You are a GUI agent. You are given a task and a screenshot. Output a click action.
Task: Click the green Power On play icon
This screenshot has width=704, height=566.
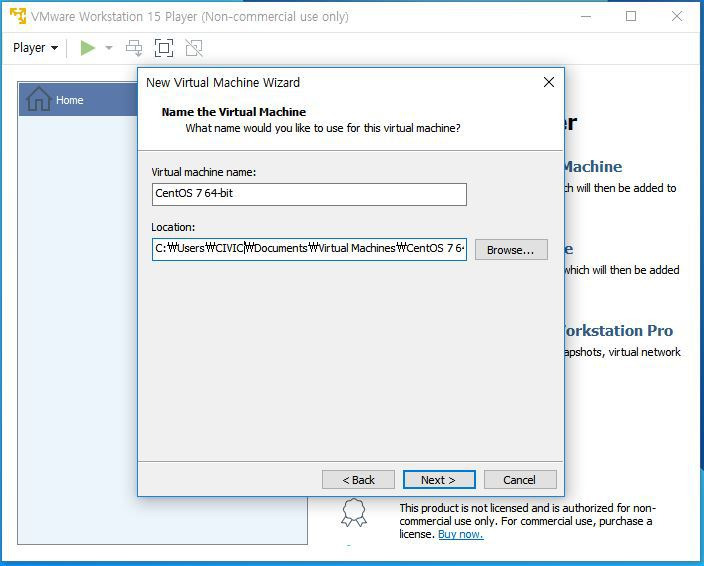(x=88, y=48)
